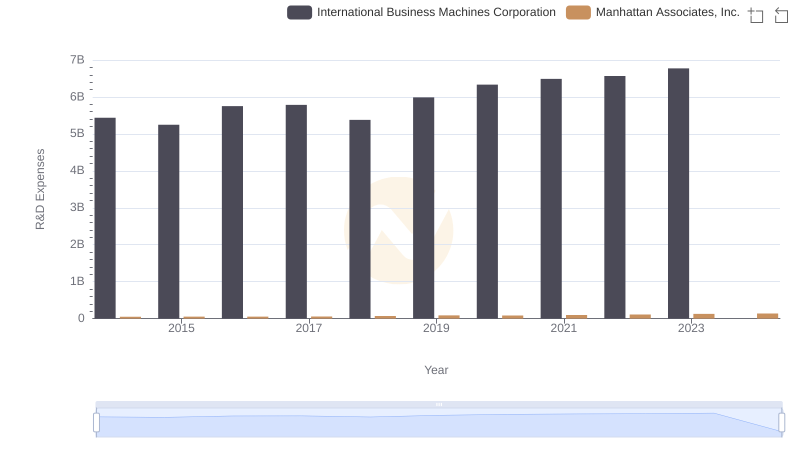Click the Manhattan Associates bar for 2021
This screenshot has width=800, height=461.
click(x=577, y=317)
